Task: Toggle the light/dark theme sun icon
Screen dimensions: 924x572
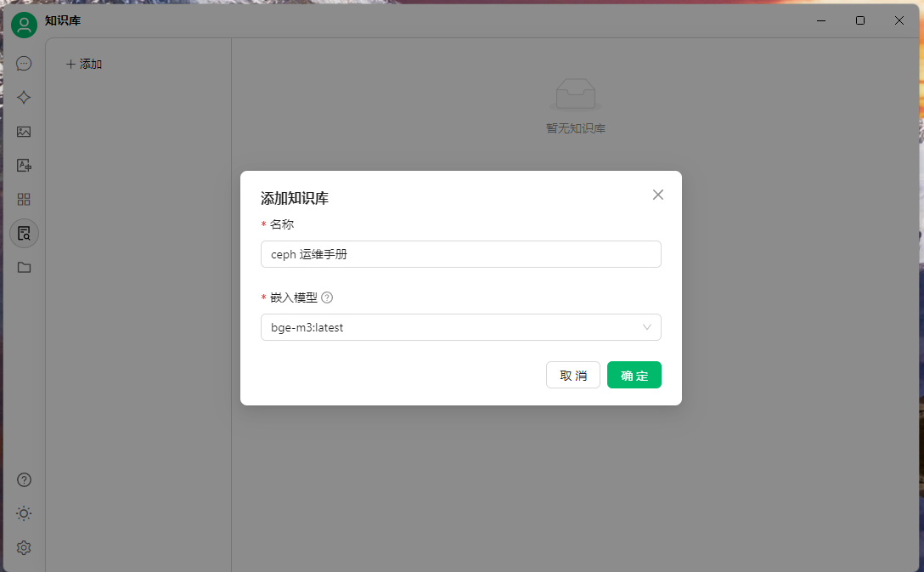Action: coord(24,513)
